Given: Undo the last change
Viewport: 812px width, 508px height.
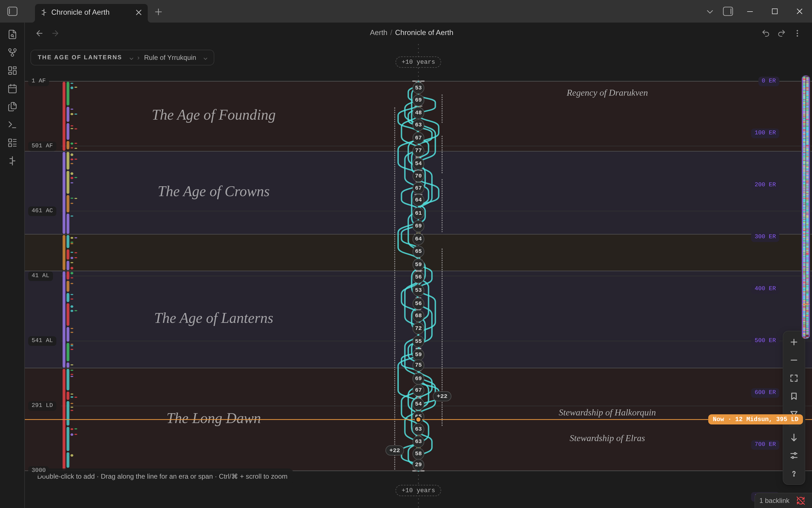Looking at the screenshot, I should coord(766,33).
